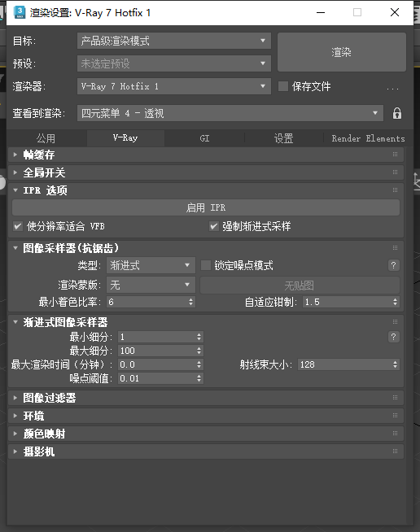
Task: Click the drag handle of 图像过滤器 rollout
Action: [x=395, y=398]
